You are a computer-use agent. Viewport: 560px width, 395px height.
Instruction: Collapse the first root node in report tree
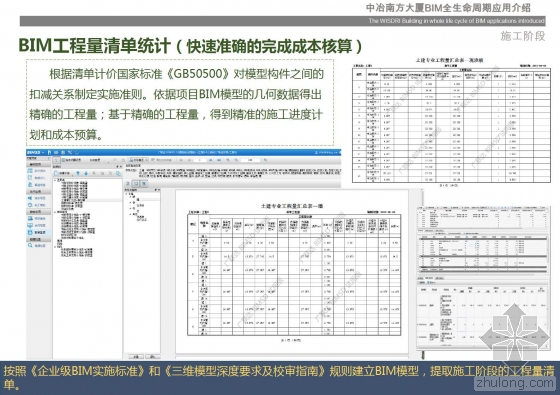click(55, 180)
